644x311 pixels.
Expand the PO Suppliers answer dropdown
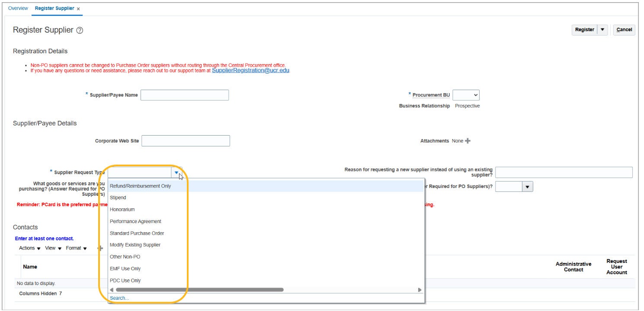[x=528, y=186]
